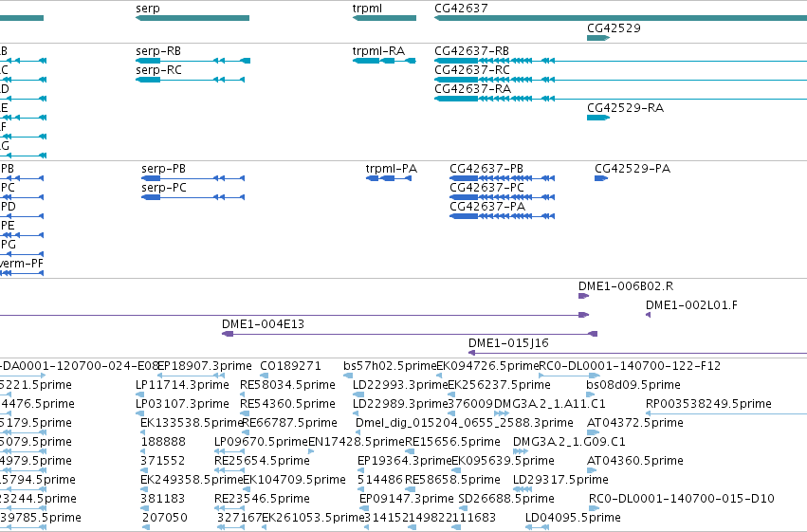Click the RE58658.5prime EST label

tap(452, 480)
